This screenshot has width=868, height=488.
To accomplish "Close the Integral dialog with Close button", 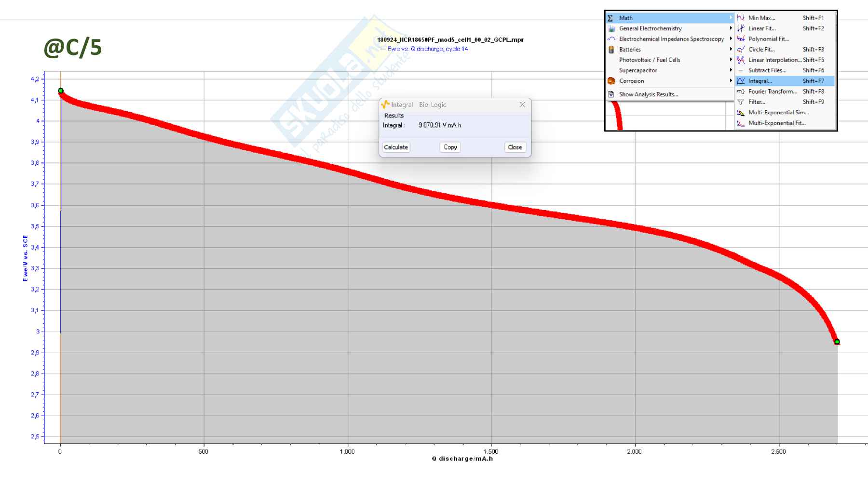I will pos(515,147).
